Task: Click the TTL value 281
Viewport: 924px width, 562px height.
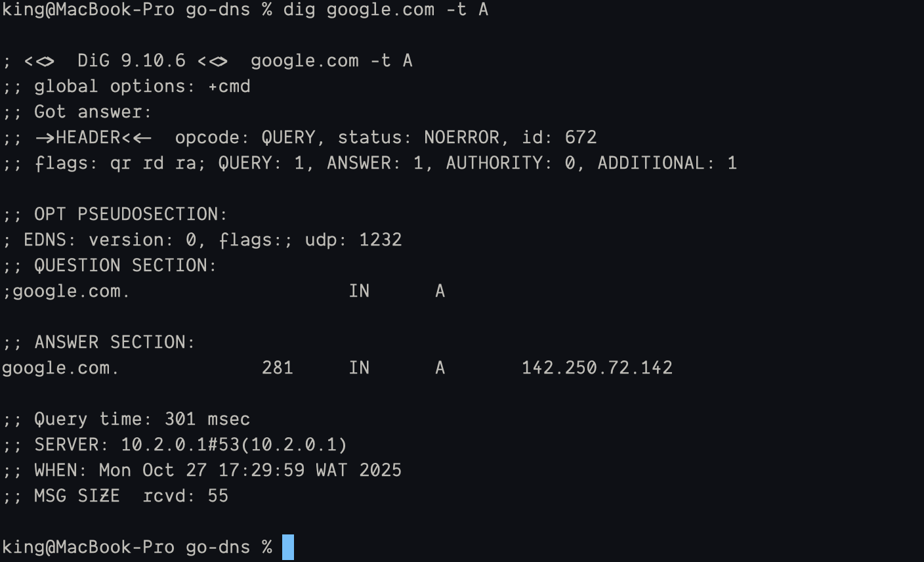Action: pos(277,368)
